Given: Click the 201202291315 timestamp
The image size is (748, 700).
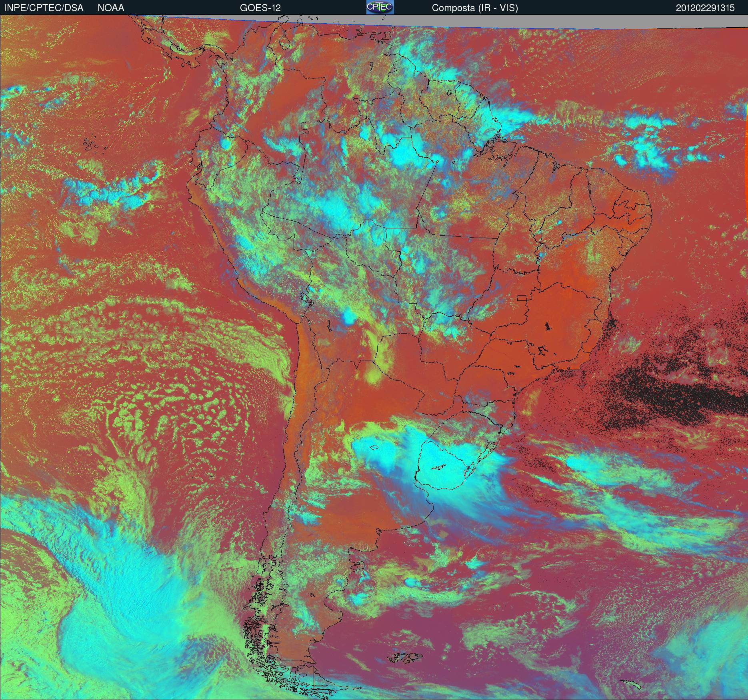Looking at the screenshot, I should [x=705, y=8].
